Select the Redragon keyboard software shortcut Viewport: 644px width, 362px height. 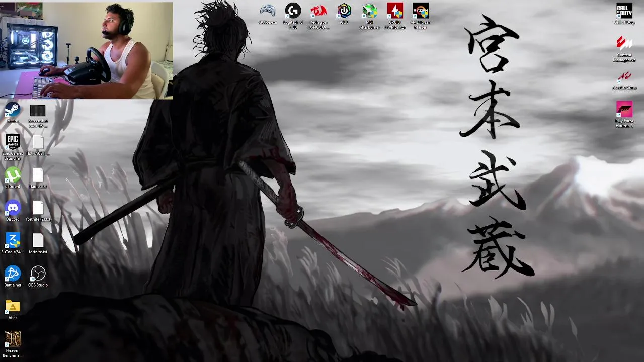pos(318,16)
